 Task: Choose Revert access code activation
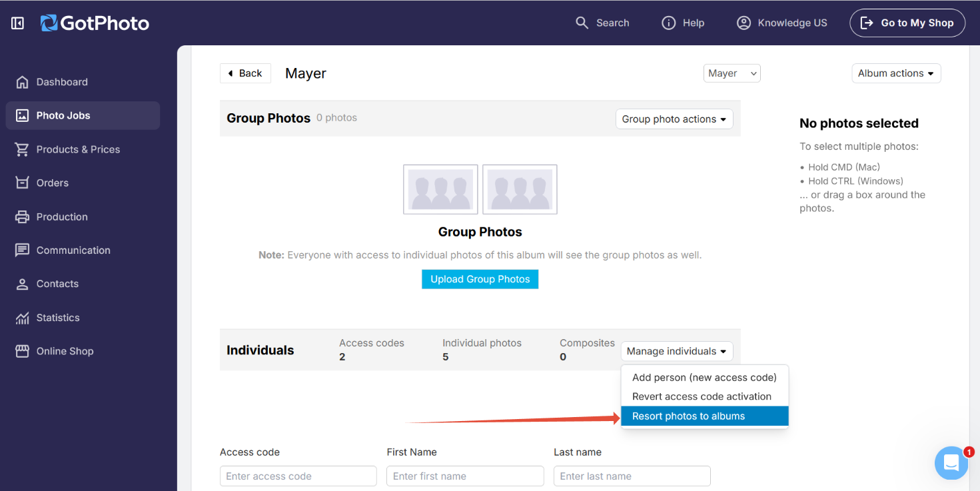(704, 396)
